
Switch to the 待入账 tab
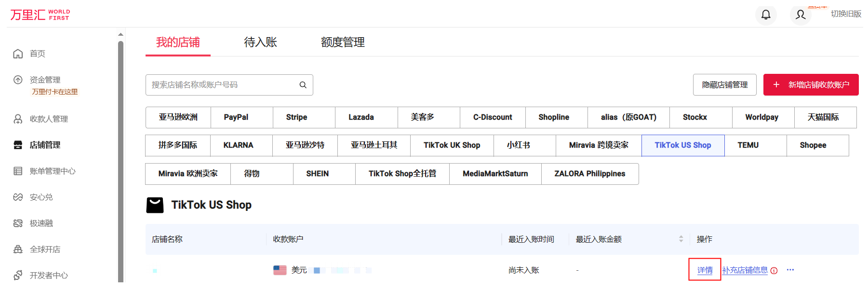[260, 42]
